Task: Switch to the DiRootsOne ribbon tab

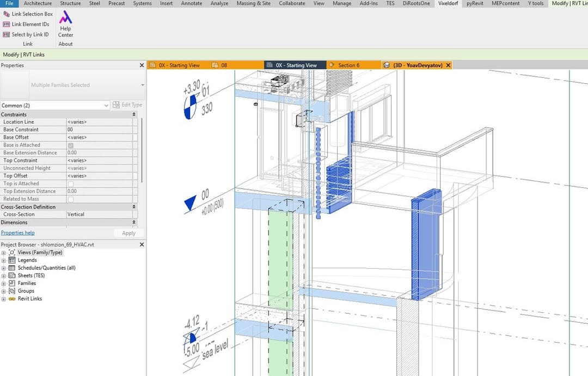Action: 416,3
